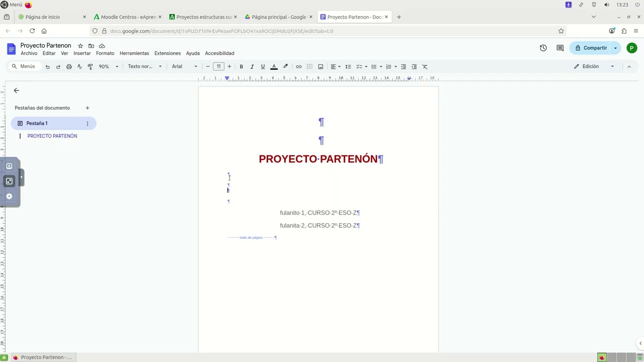Bookmark this page with the star

(x=561, y=31)
